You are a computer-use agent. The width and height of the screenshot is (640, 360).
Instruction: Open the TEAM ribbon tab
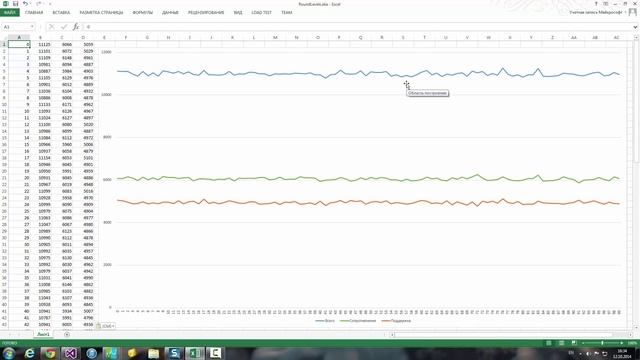287,13
